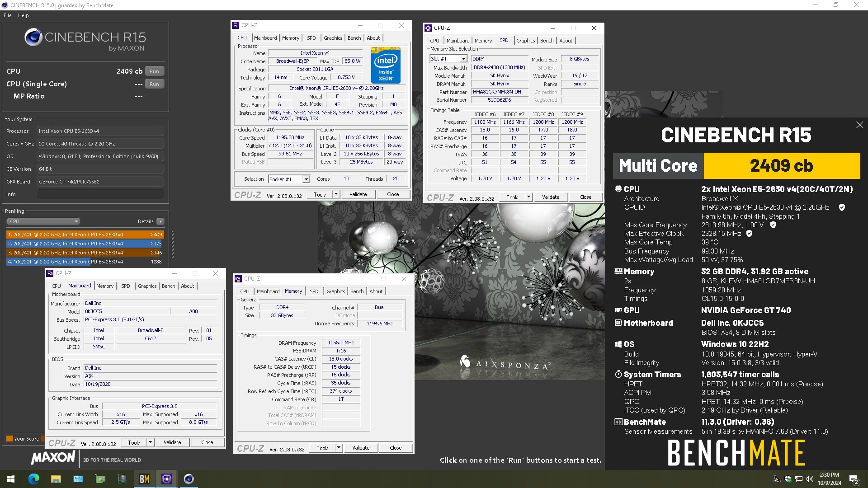The image size is (868, 488).
Task: Open the notification center icon
Action: tap(854, 479)
